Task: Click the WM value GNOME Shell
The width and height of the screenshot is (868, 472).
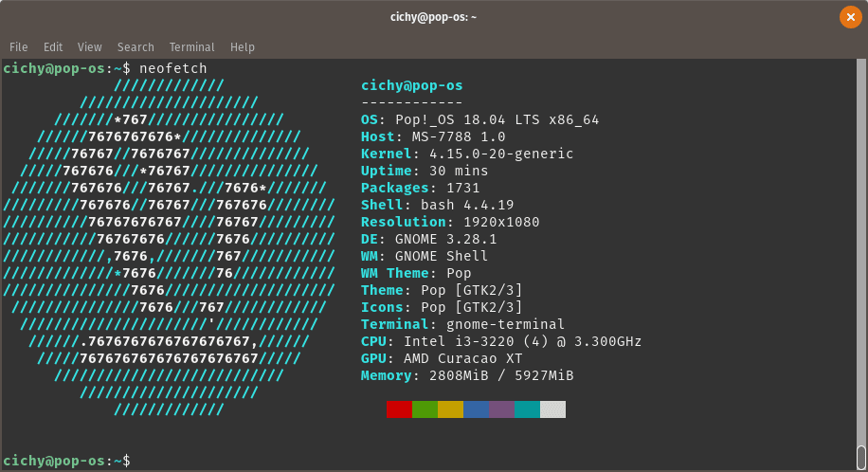Action: click(x=442, y=256)
